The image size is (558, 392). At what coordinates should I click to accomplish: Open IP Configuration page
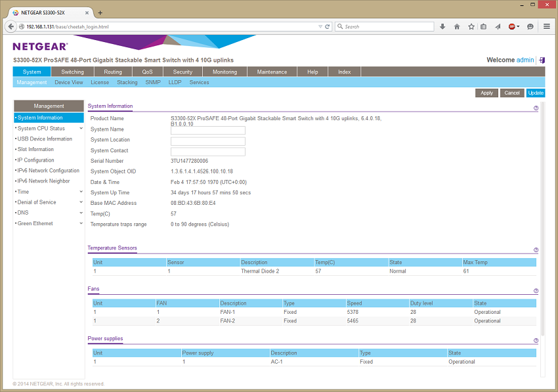(x=36, y=160)
